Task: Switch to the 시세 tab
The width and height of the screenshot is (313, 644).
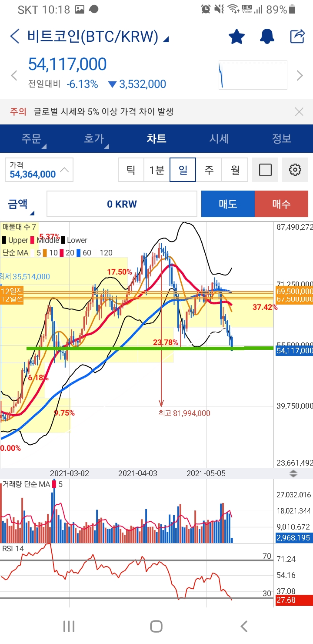Action: 219,139
